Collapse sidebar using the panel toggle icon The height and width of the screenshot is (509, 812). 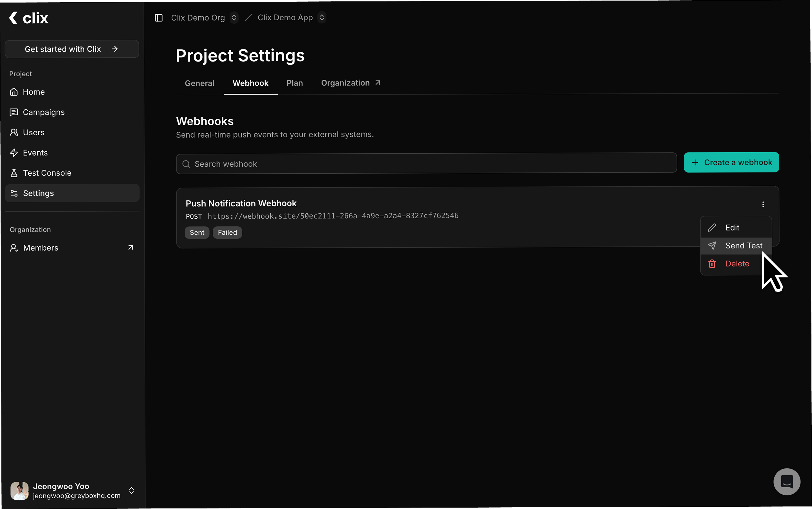159,17
